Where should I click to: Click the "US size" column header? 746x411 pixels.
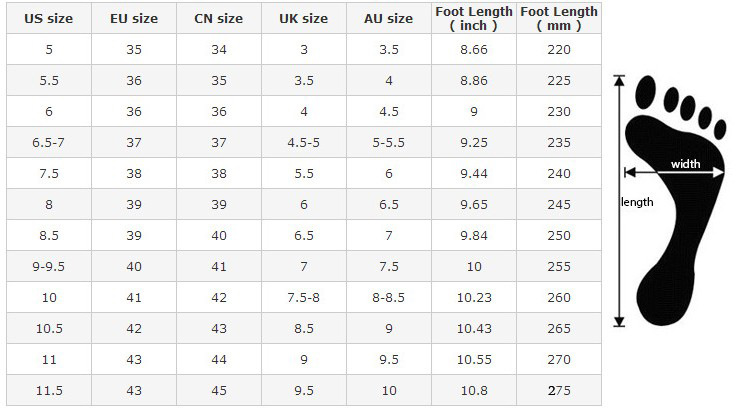point(48,18)
